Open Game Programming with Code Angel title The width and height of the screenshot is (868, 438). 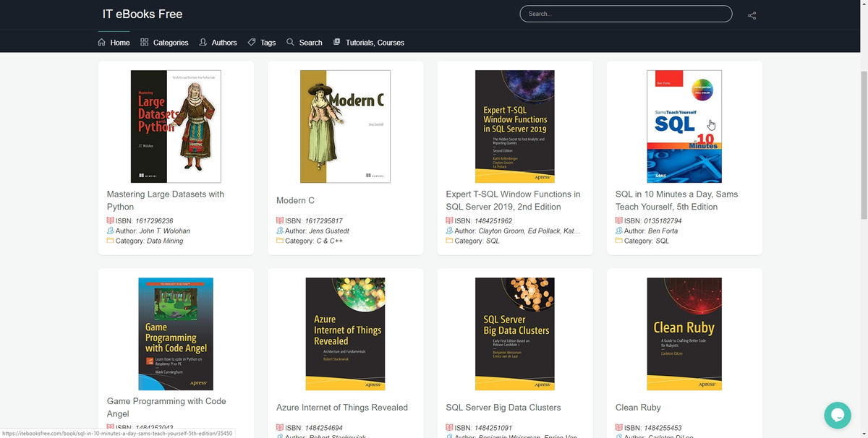pyautogui.click(x=166, y=407)
